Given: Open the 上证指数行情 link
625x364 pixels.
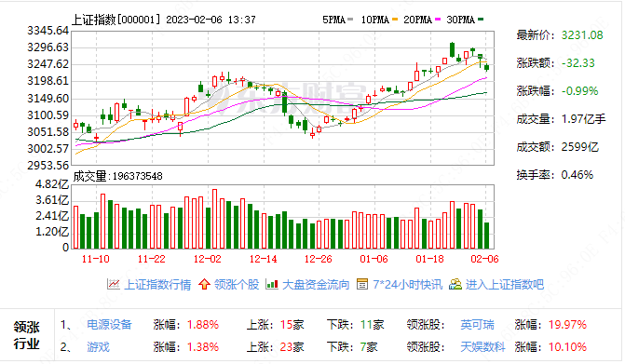Looking at the screenshot, I should pos(157,284).
